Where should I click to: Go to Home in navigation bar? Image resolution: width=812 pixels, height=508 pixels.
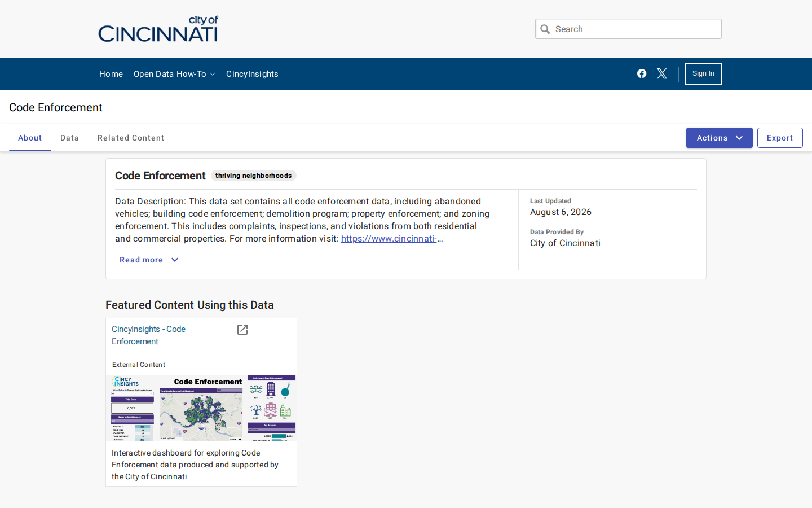point(111,74)
